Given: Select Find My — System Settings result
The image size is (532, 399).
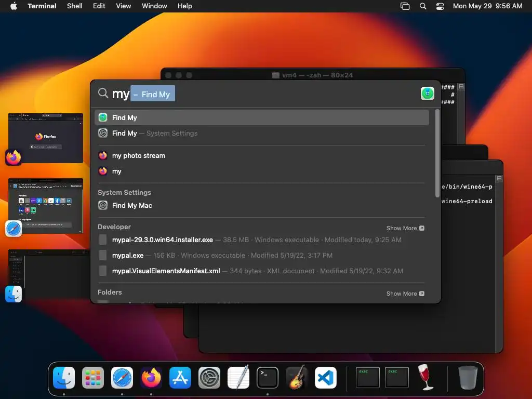Looking at the screenshot, I should [x=262, y=133].
